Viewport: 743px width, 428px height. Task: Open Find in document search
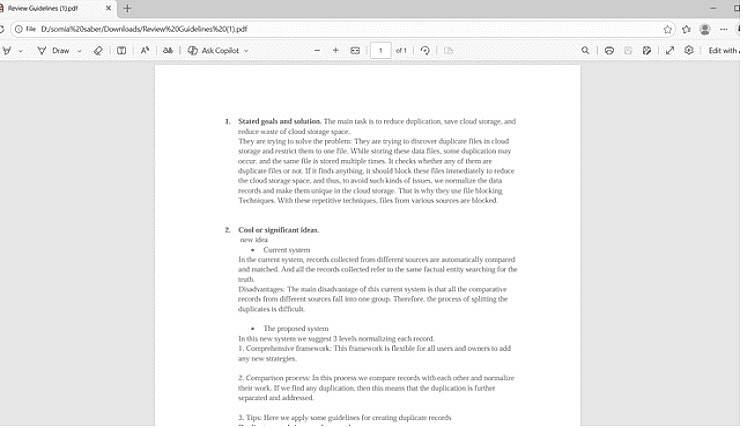click(585, 50)
